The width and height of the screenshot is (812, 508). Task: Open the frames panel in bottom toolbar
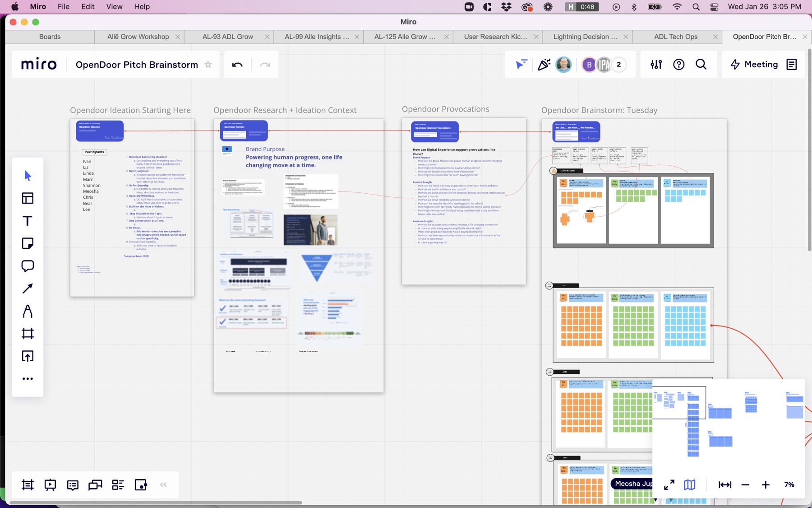coord(28,485)
